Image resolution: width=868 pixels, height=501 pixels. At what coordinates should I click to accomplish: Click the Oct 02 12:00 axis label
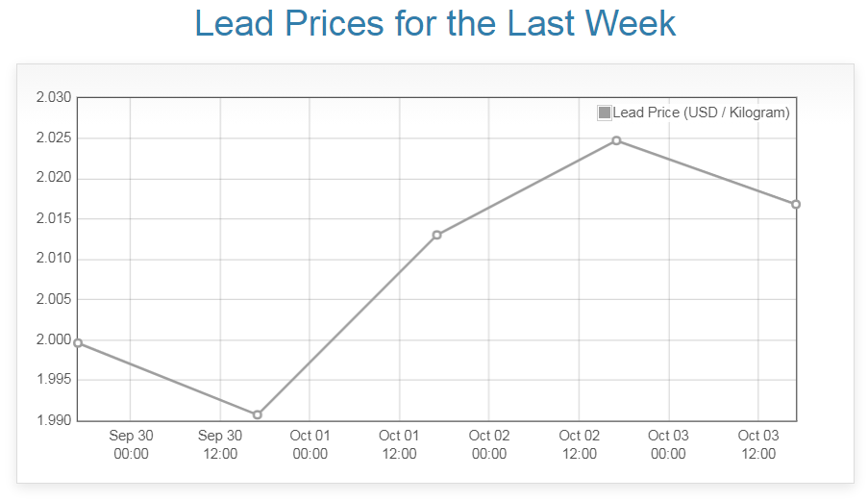579,444
